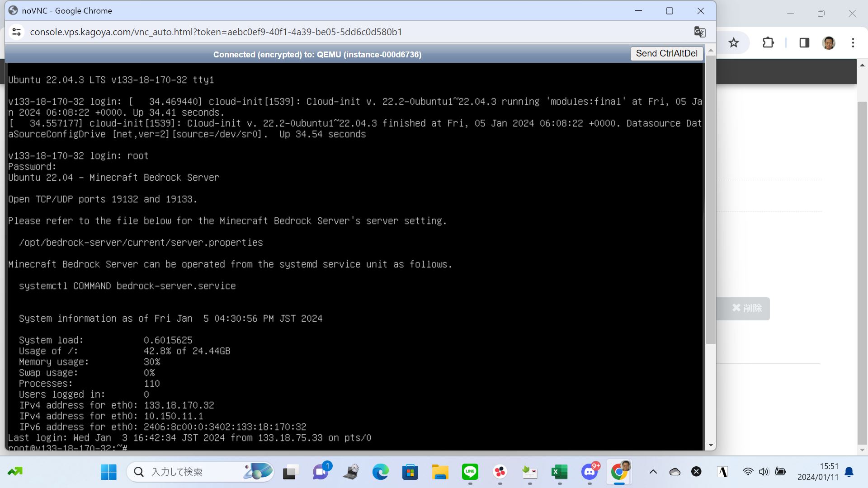This screenshot has height=488, width=868.
Task: Open the Chrome three-dot menu
Action: [853, 43]
